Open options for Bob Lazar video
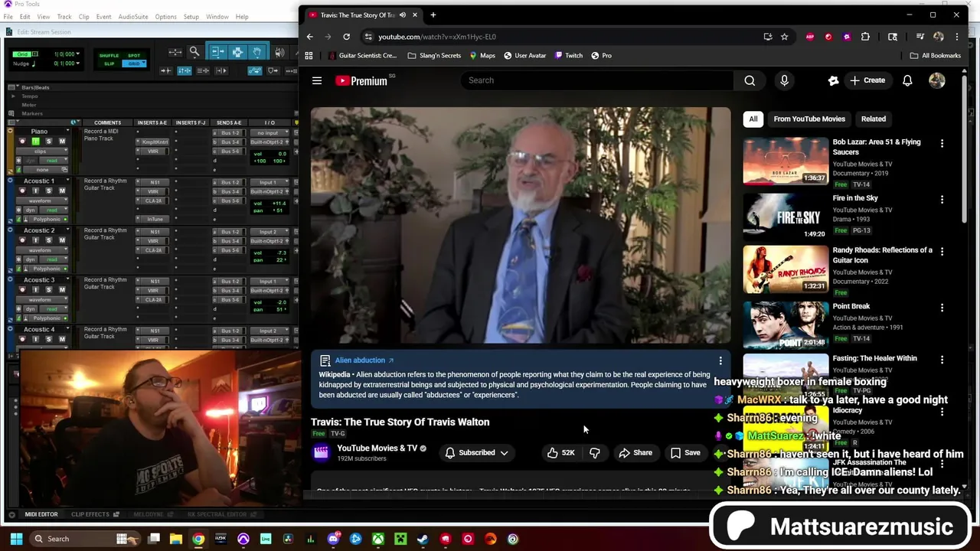 tap(942, 143)
